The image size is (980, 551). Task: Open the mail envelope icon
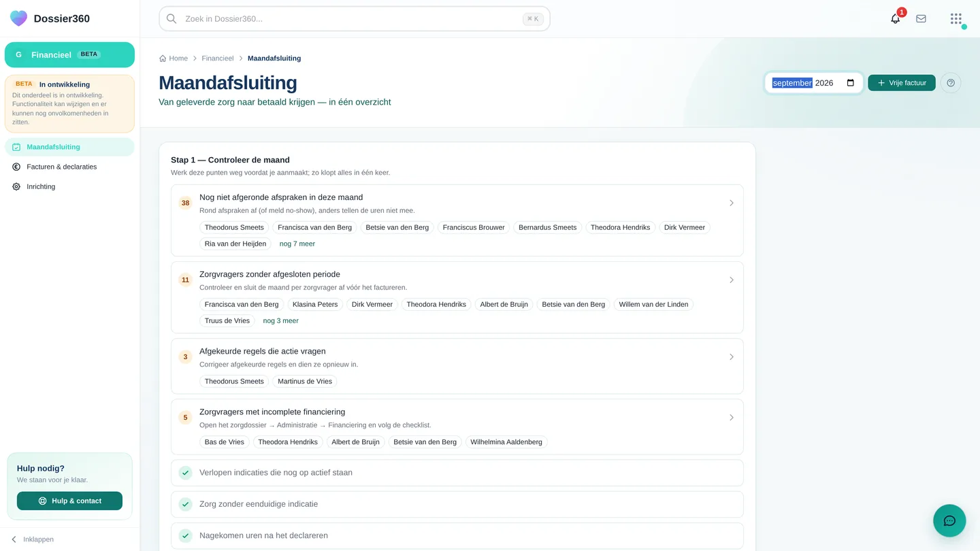pyautogui.click(x=921, y=19)
